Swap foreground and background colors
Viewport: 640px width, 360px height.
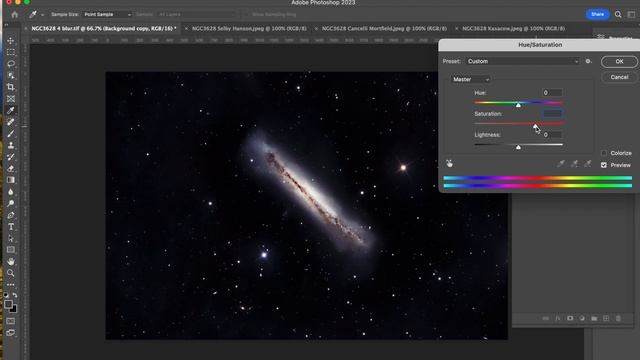(x=15, y=295)
